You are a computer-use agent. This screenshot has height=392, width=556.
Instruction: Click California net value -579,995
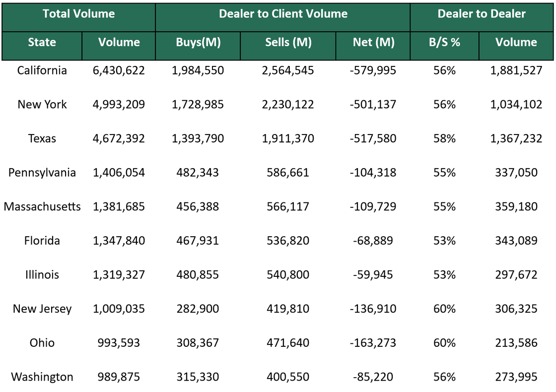pos(373,70)
